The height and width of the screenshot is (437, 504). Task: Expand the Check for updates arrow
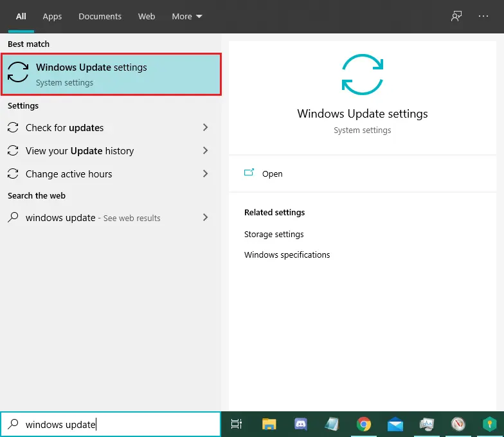click(206, 127)
